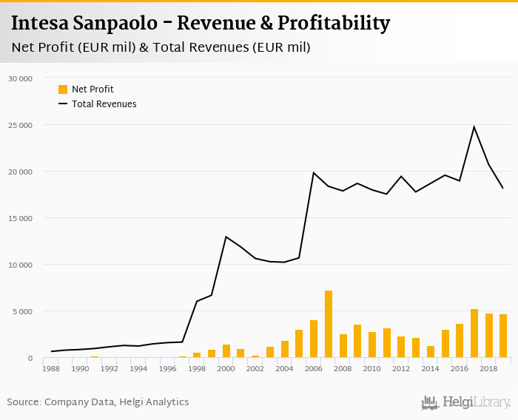Click the Net Profit & Total Revenues subtitle
The height and width of the screenshot is (420, 518).
pyautogui.click(x=161, y=48)
